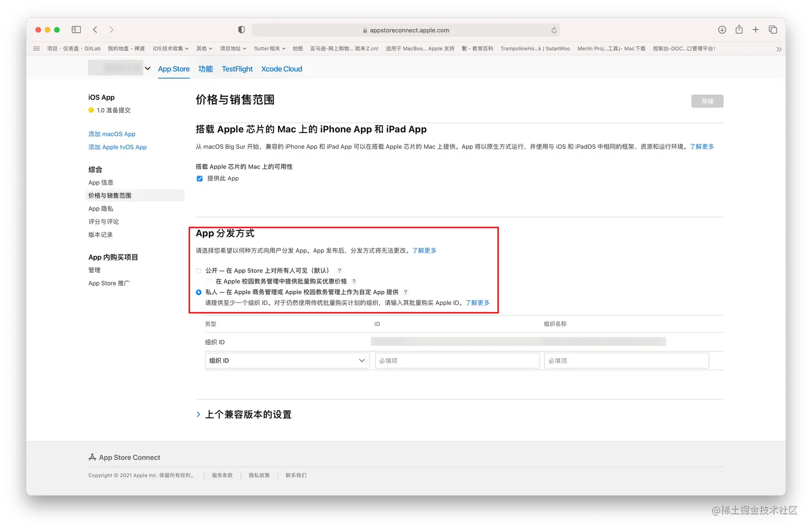This screenshot has width=812, height=530.
Task: Switch to the Xcode Cloud tab
Action: tap(281, 69)
